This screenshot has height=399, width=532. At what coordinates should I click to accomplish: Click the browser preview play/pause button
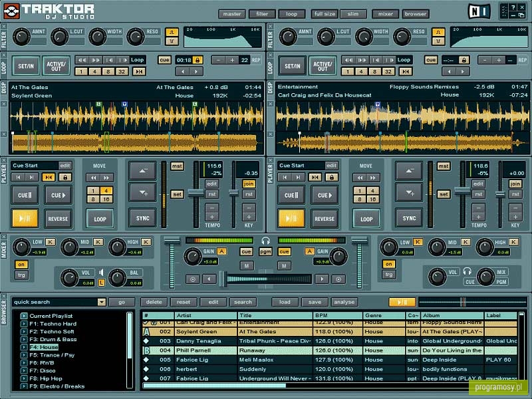(x=402, y=302)
